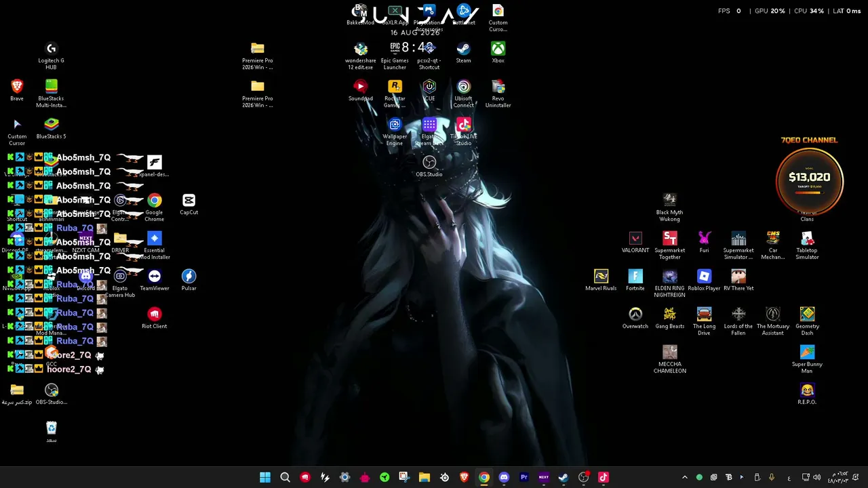The image size is (868, 488).
Task: Open taskbar Search magnifier
Action: [285, 477]
